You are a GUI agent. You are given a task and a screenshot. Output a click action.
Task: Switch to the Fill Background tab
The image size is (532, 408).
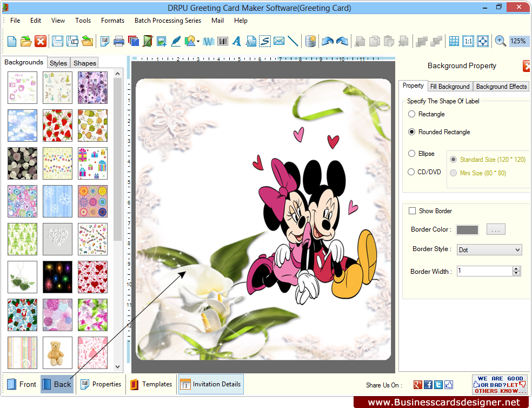point(450,86)
